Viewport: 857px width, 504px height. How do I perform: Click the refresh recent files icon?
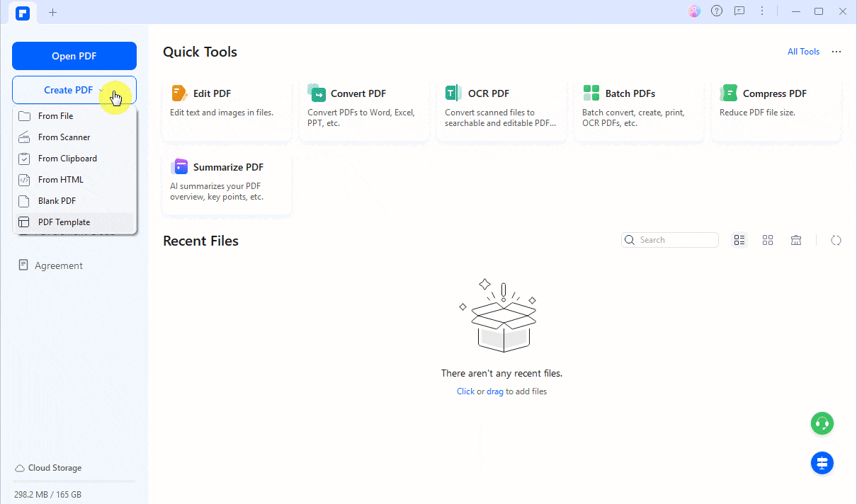coord(836,241)
